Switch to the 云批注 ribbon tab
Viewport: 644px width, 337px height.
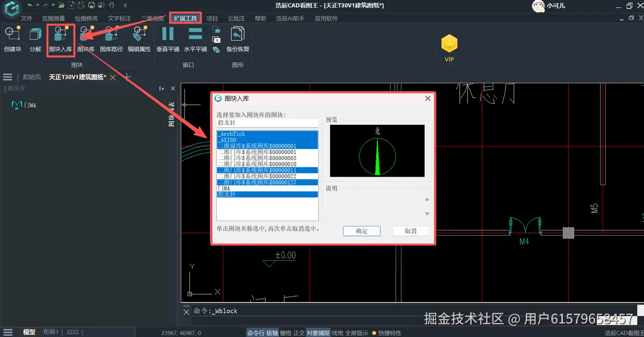(236, 18)
